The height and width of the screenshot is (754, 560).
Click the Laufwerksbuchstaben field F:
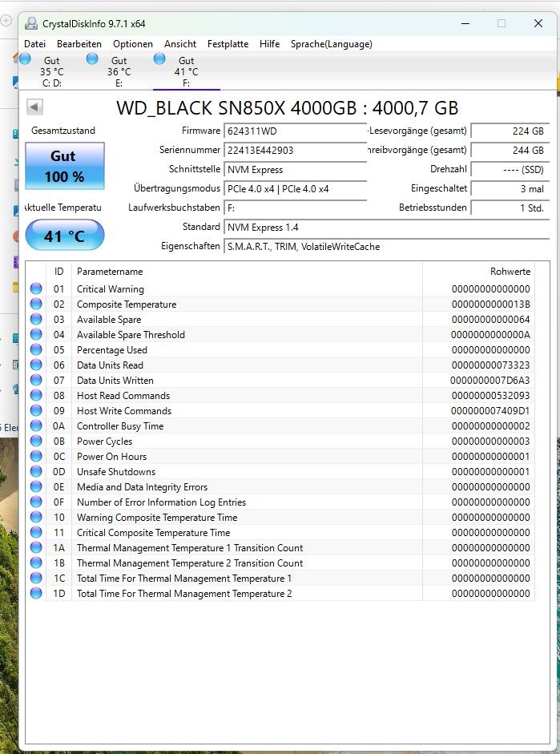[x=295, y=208]
